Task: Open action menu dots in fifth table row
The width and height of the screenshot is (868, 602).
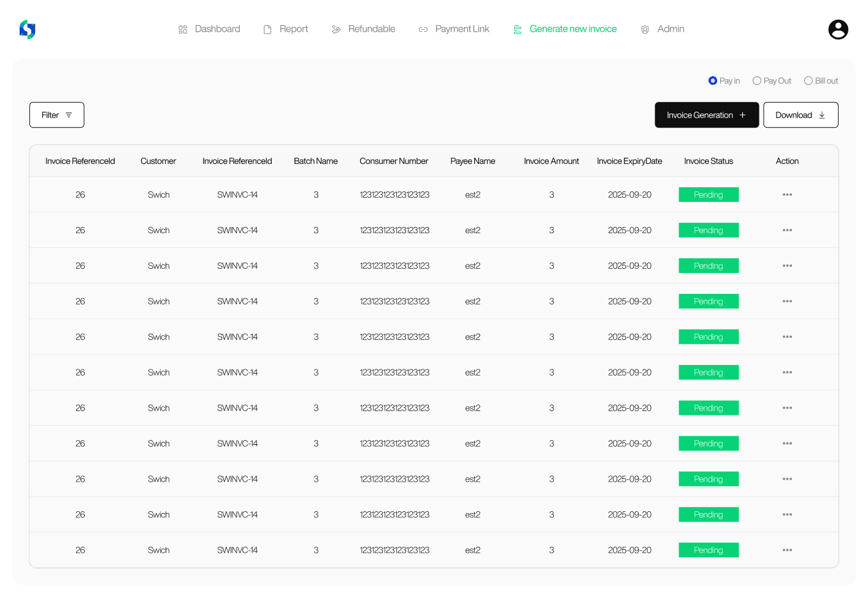Action: point(787,337)
